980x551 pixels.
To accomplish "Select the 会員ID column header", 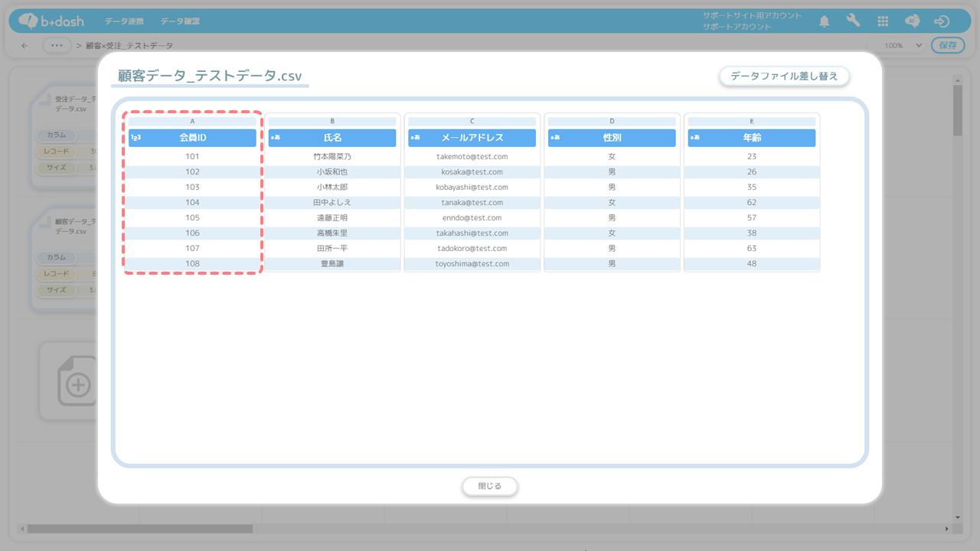I will pyautogui.click(x=192, y=138).
